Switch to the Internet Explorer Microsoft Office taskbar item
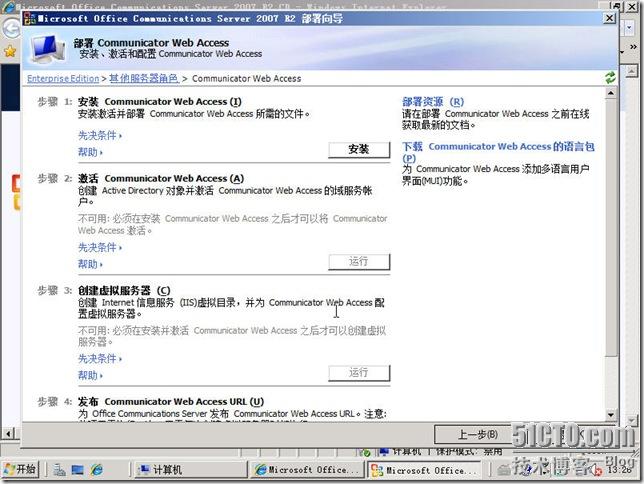Image resolution: width=644 pixels, height=484 pixels. tap(306, 469)
